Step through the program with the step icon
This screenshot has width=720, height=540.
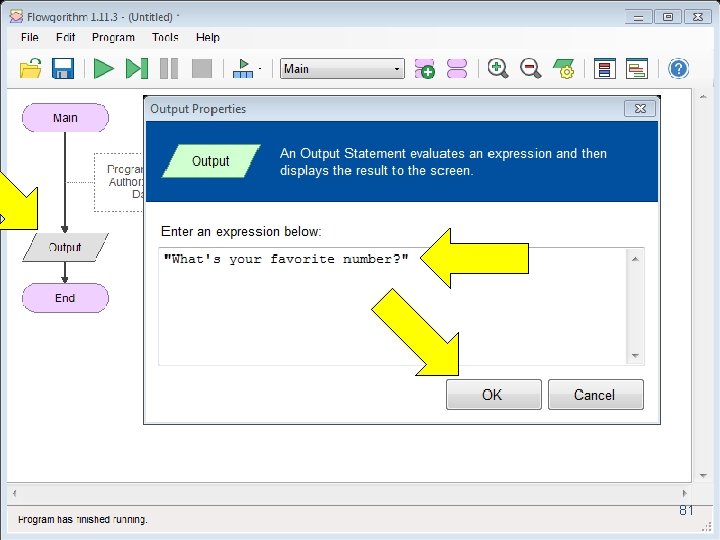[x=136, y=69]
